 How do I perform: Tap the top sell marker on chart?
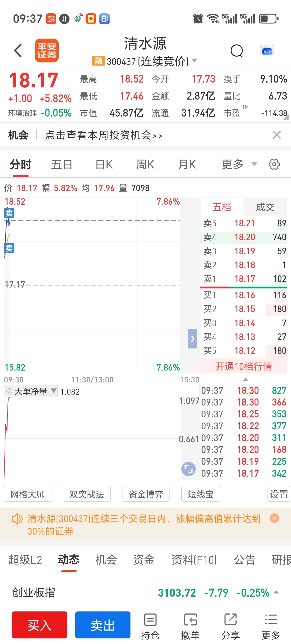9,213
